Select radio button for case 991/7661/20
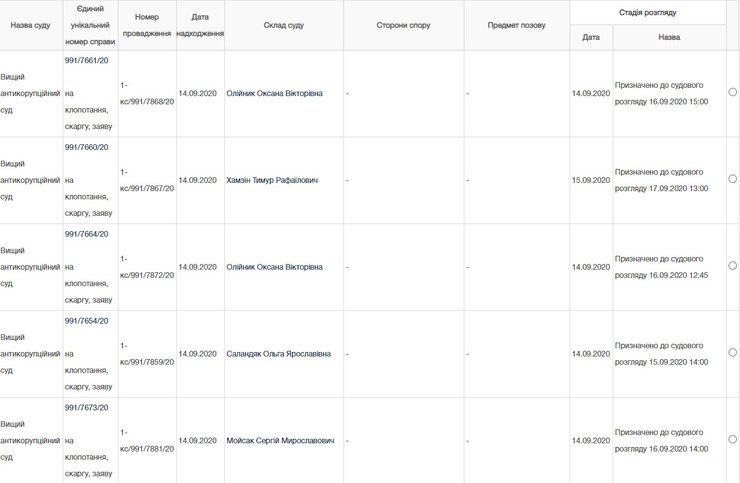Image resolution: width=740 pixels, height=483 pixels. click(x=733, y=92)
